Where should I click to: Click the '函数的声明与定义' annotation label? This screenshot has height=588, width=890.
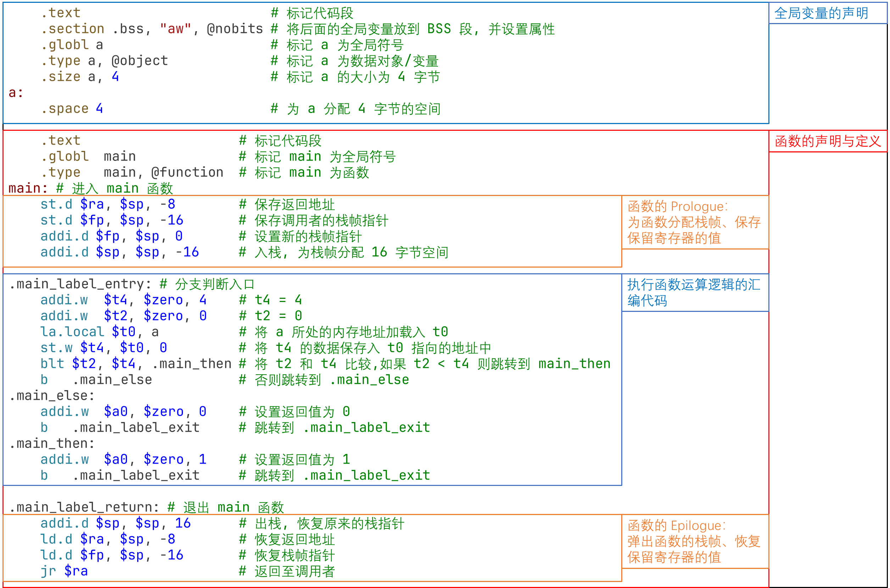point(828,141)
